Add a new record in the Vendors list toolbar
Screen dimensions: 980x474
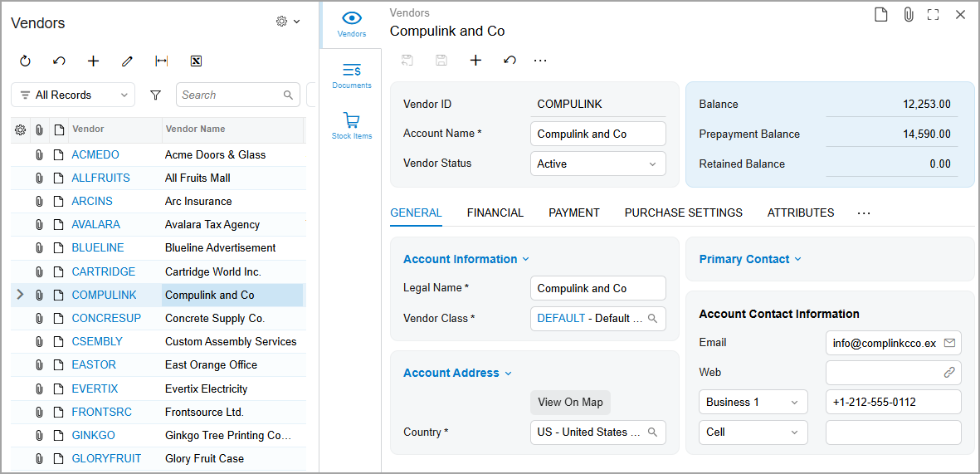pyautogui.click(x=93, y=61)
